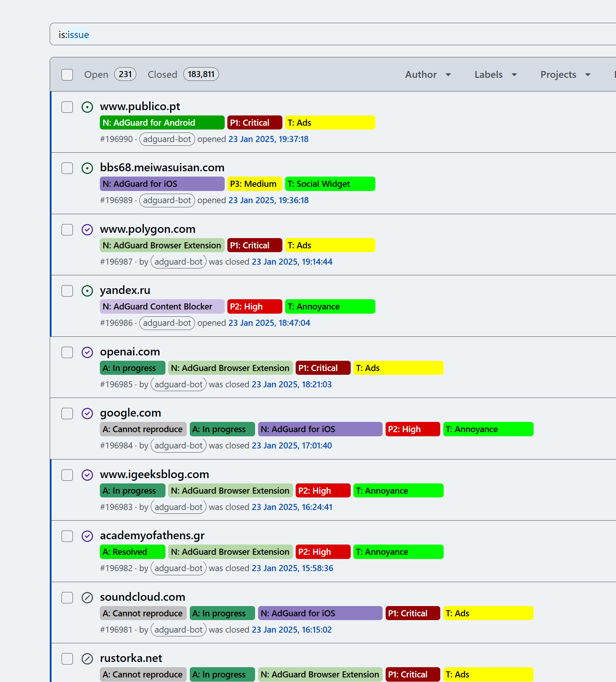Click the 23 Jan 2025, 19:14:44 timestamp
Viewport: 616px width, 682px height.
pyautogui.click(x=292, y=262)
